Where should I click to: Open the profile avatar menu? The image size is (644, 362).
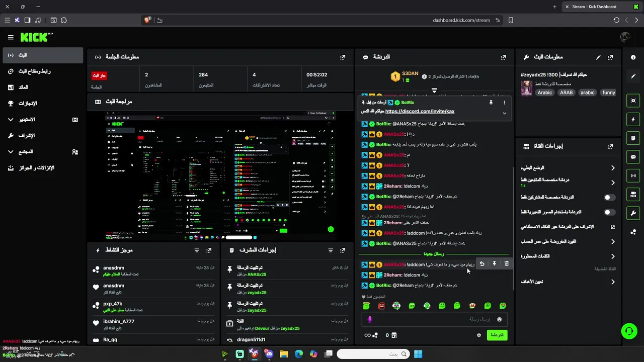[x=625, y=37]
